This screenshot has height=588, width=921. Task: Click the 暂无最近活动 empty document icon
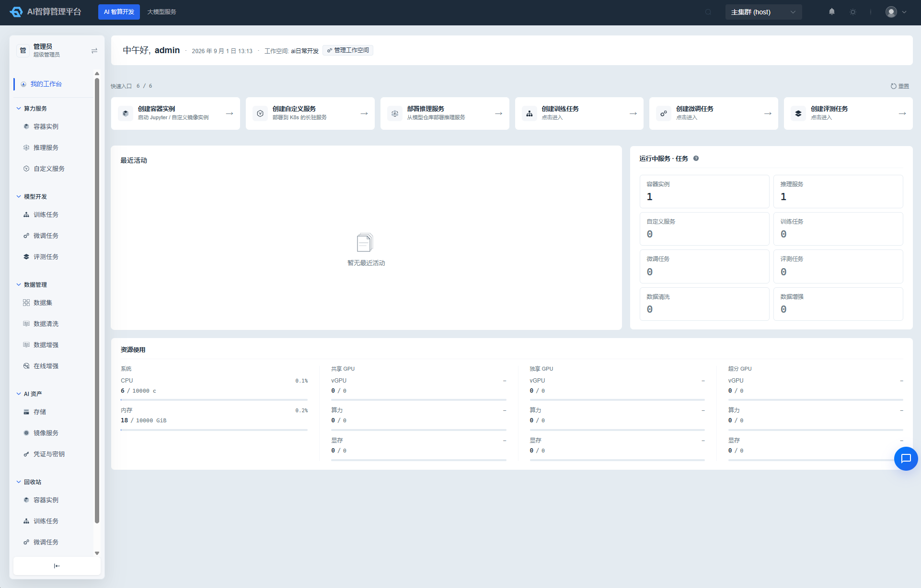(365, 242)
